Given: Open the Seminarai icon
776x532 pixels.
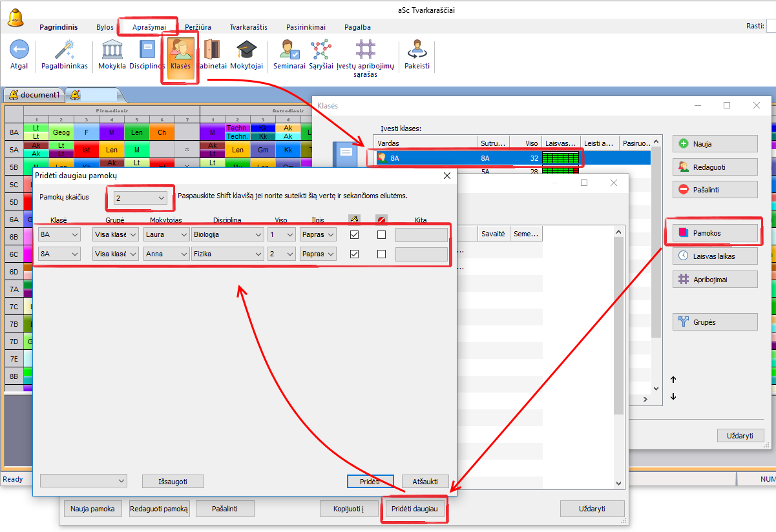Looking at the screenshot, I should 289,50.
